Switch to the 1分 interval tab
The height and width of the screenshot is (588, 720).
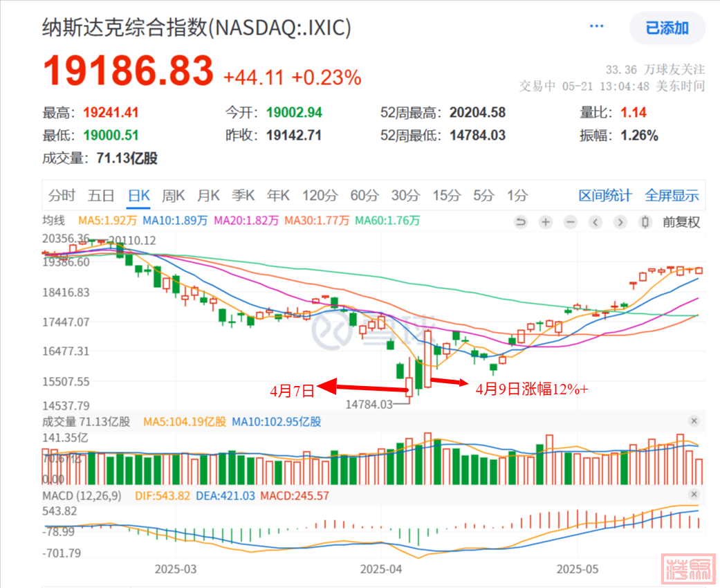point(517,196)
